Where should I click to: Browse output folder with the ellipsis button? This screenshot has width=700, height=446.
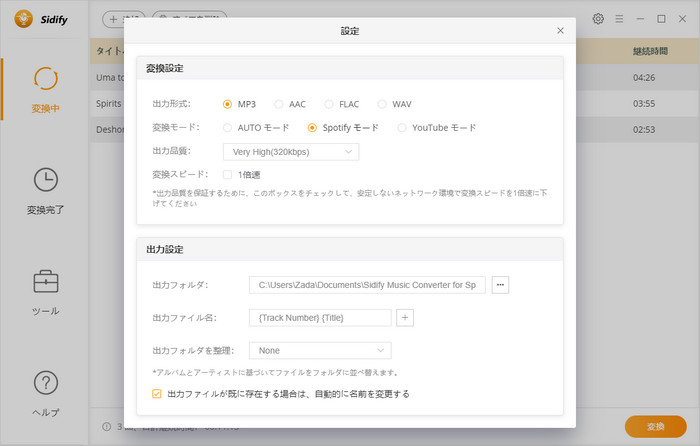pyautogui.click(x=500, y=285)
